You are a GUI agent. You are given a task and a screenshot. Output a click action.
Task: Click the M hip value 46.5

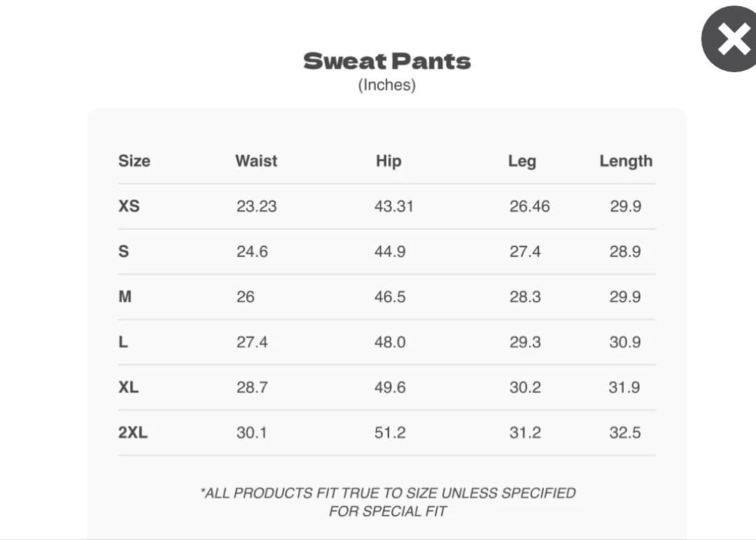[x=390, y=297]
